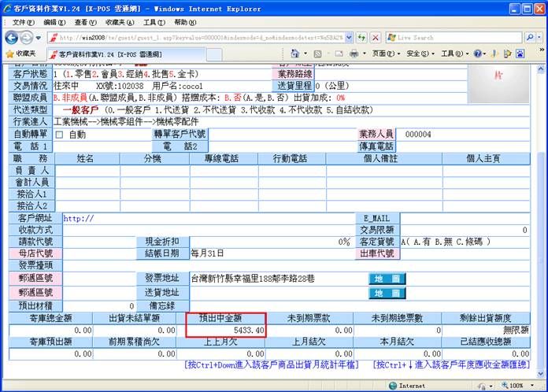Toggle the 自動 auto-transfer checkbox
Viewport: 548px width, 392px height.
coord(60,135)
